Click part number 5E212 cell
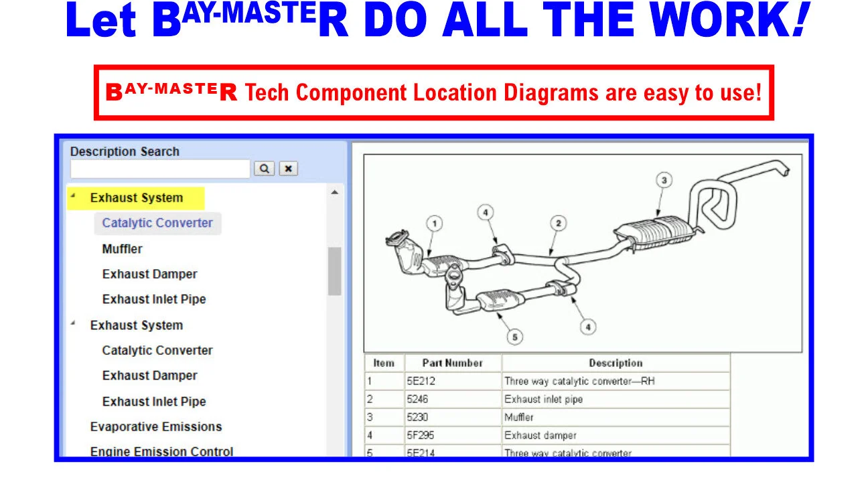 click(x=453, y=382)
